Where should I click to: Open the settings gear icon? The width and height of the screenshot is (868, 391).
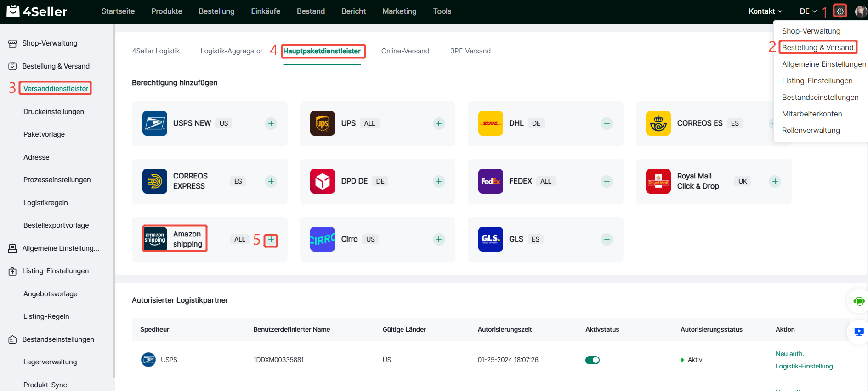tap(840, 11)
